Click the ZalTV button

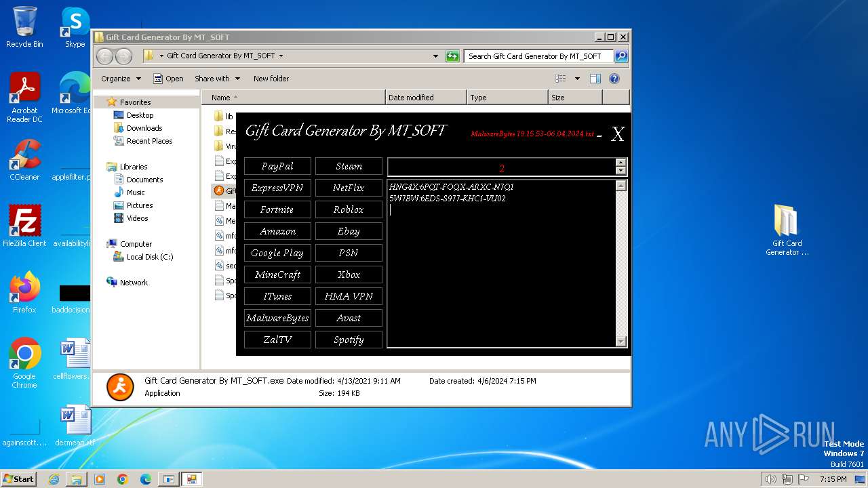(x=277, y=340)
